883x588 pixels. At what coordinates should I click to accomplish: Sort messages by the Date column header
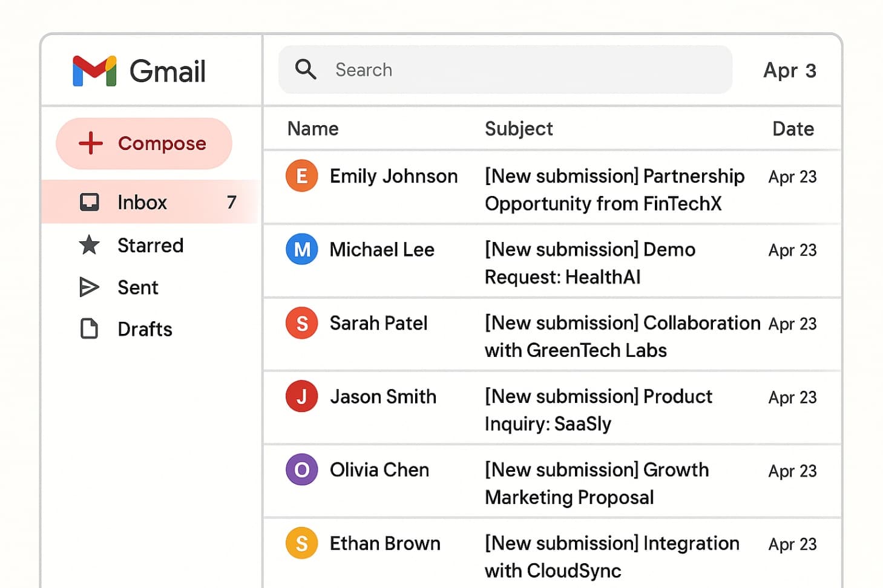(x=793, y=129)
